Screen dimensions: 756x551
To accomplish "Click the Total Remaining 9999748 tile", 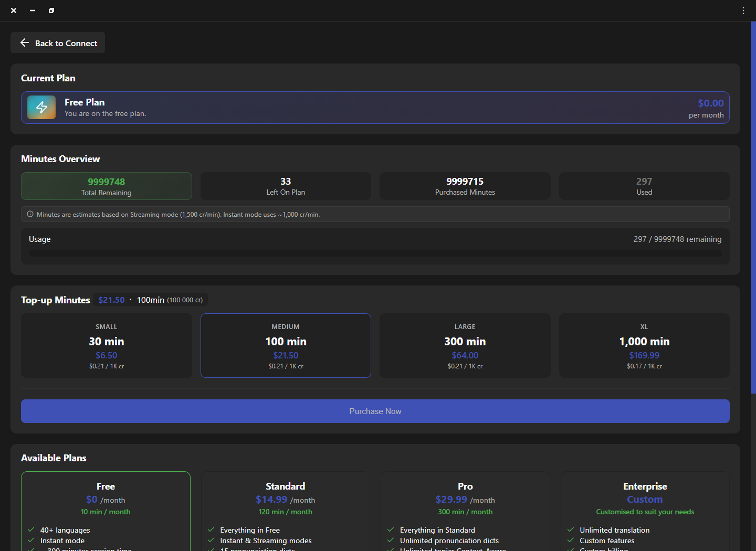I will pos(107,186).
